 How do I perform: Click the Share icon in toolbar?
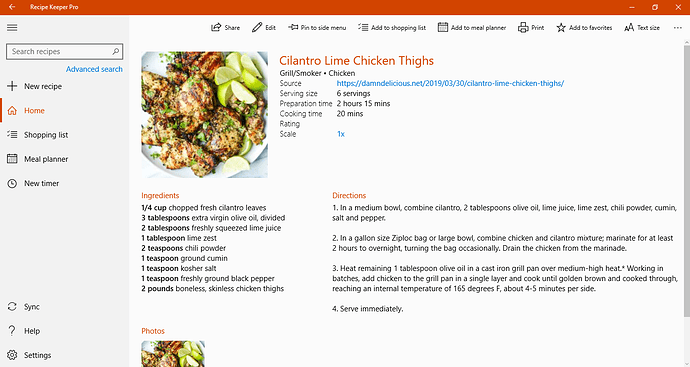tap(216, 27)
